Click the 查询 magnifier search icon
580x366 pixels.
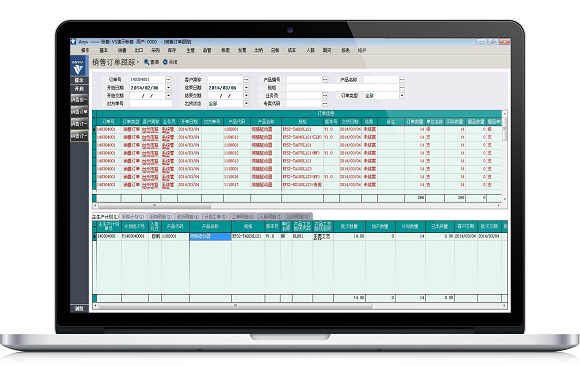147,62
